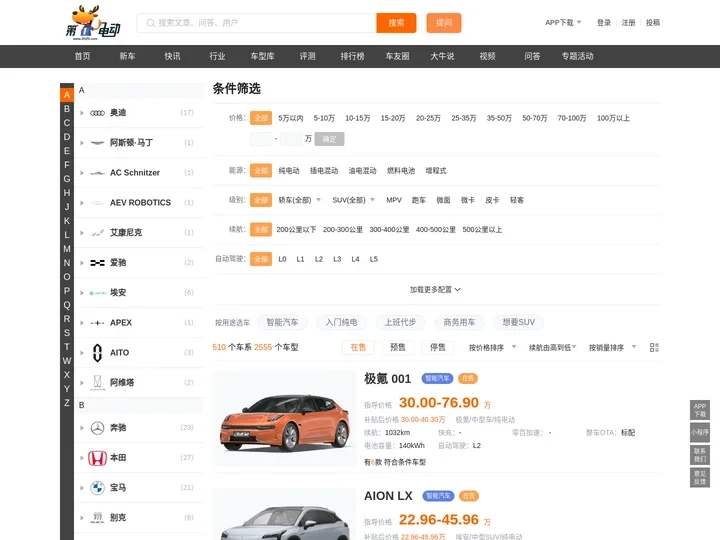
Task: Open 按销量排序 sort dropdown
Action: (613, 348)
